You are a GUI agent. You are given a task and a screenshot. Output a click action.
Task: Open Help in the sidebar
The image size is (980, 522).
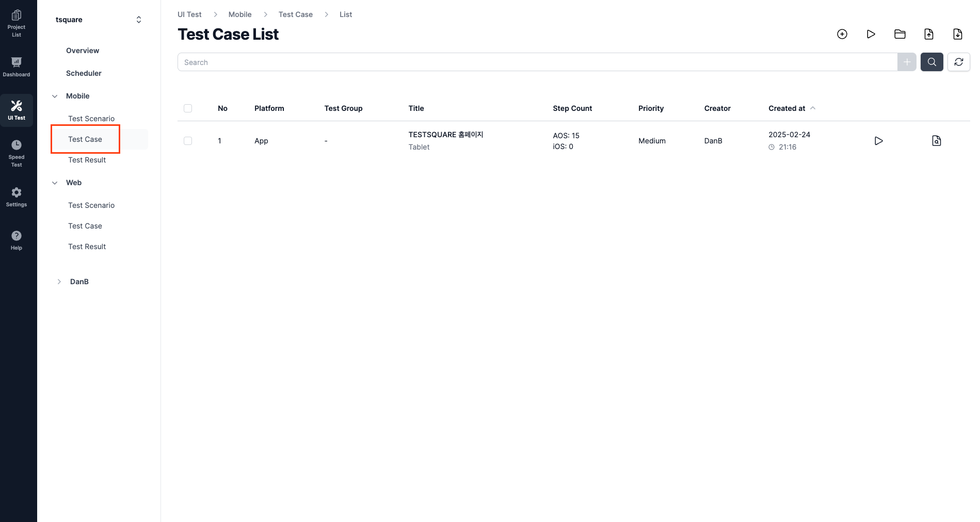17,240
